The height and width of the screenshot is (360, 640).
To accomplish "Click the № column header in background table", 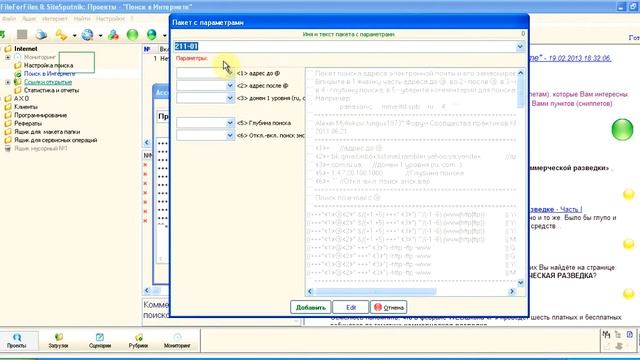I will click(x=147, y=49).
